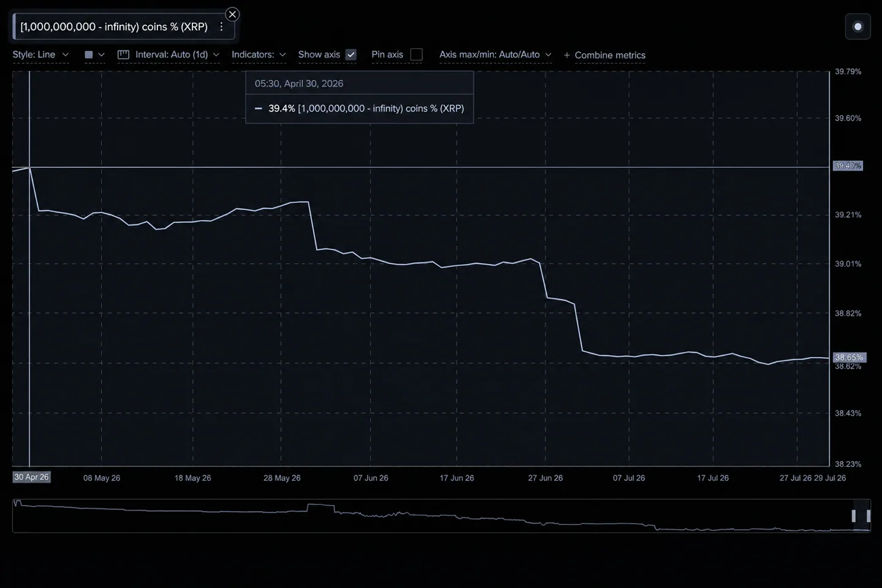Click the plus icon for Combine metrics
882x588 pixels.
tap(567, 55)
